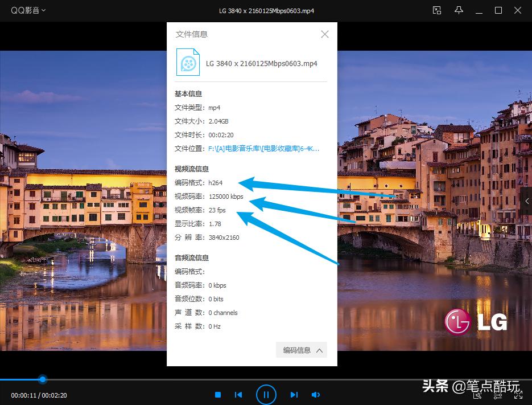Seek to the middle of the progress bar
The width and height of the screenshot is (532, 405).
(266, 379)
